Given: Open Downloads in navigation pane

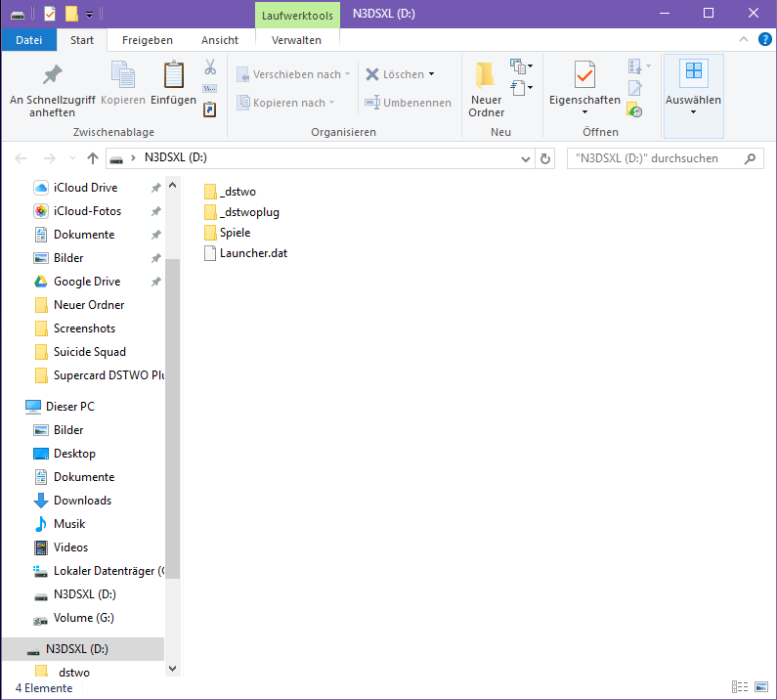Looking at the screenshot, I should 82,501.
